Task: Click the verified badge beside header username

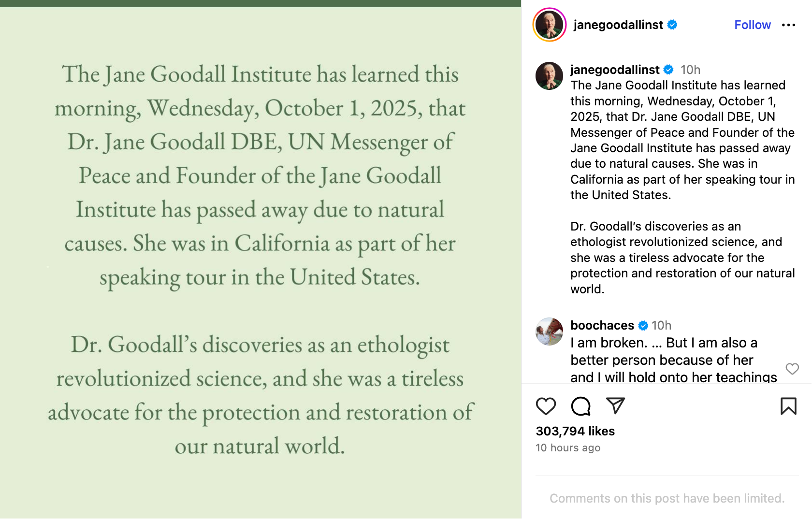Action: (x=672, y=25)
